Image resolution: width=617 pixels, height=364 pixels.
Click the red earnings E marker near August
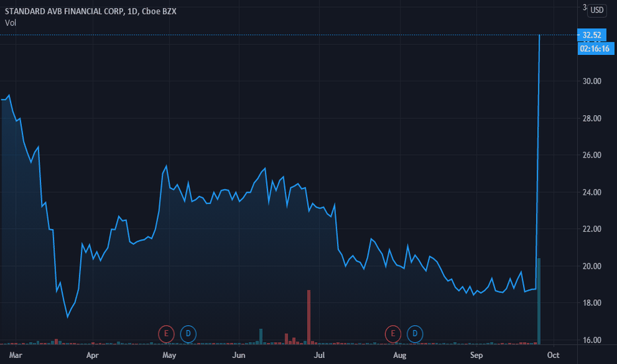coord(393,334)
